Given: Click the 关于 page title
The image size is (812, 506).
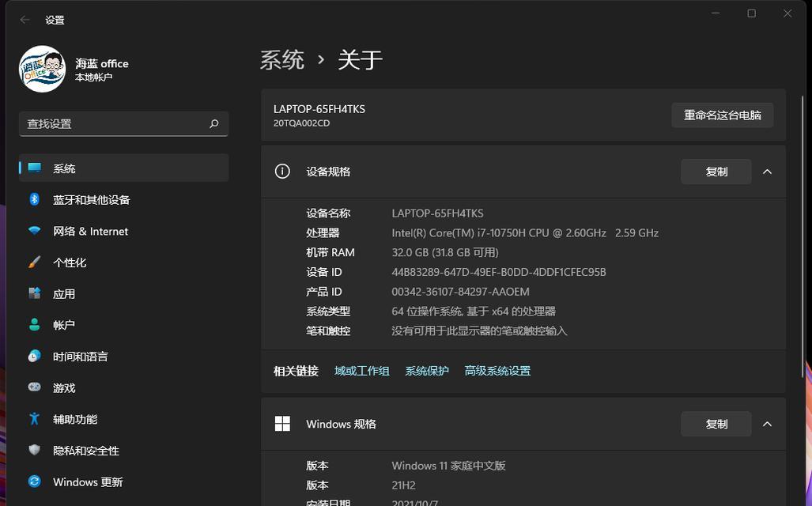Looking at the screenshot, I should point(360,59).
